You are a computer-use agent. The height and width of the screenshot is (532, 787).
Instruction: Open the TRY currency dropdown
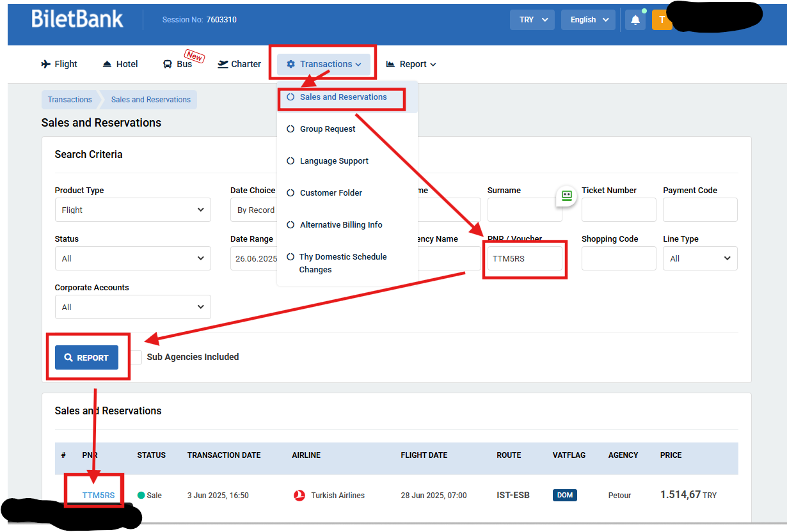pyautogui.click(x=532, y=20)
